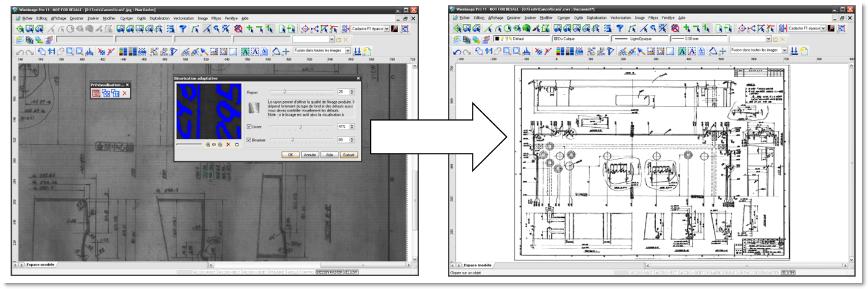Image resolution: width=868 pixels, height=289 pixels.
Task: Toggle DESSIN RASTER in left window status bar
Action: coord(330,273)
